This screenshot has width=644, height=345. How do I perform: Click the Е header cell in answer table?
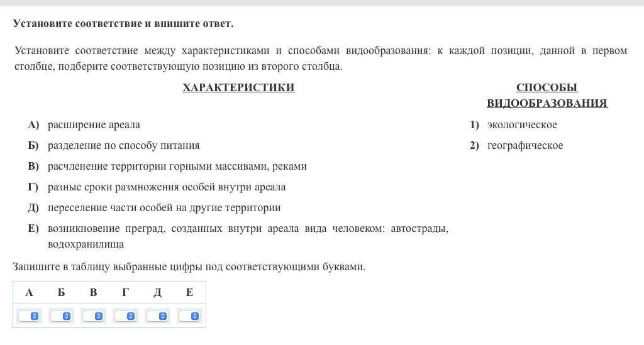[189, 292]
